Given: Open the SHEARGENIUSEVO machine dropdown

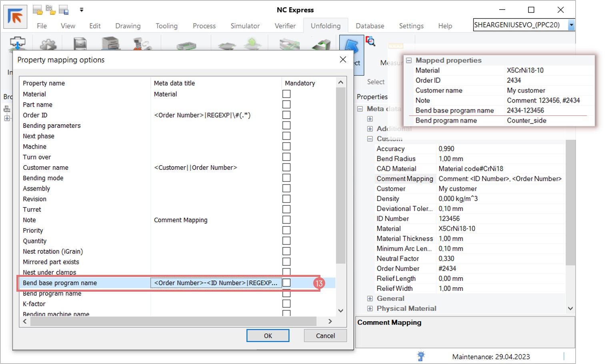Looking at the screenshot, I should 571,25.
